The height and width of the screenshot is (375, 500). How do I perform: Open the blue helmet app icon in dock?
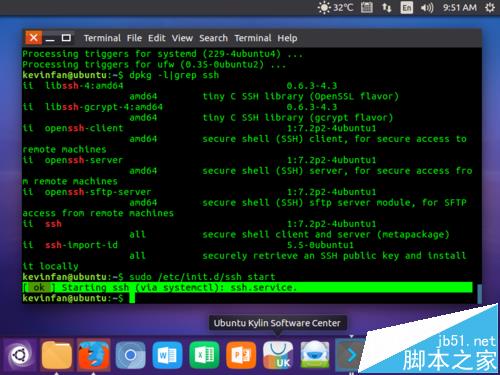click(x=315, y=355)
